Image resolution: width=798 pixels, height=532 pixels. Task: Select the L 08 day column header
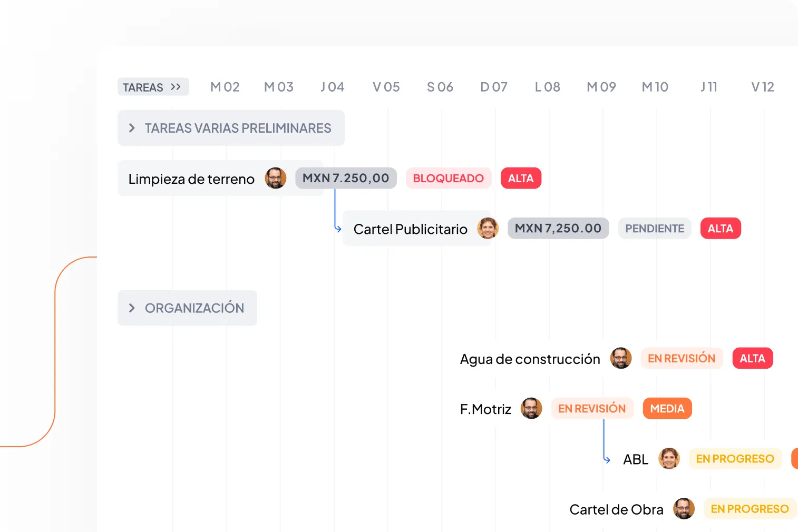tap(548, 87)
